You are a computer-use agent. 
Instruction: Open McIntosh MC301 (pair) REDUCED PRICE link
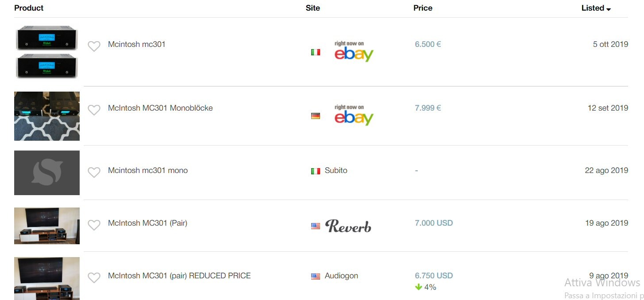[179, 276]
